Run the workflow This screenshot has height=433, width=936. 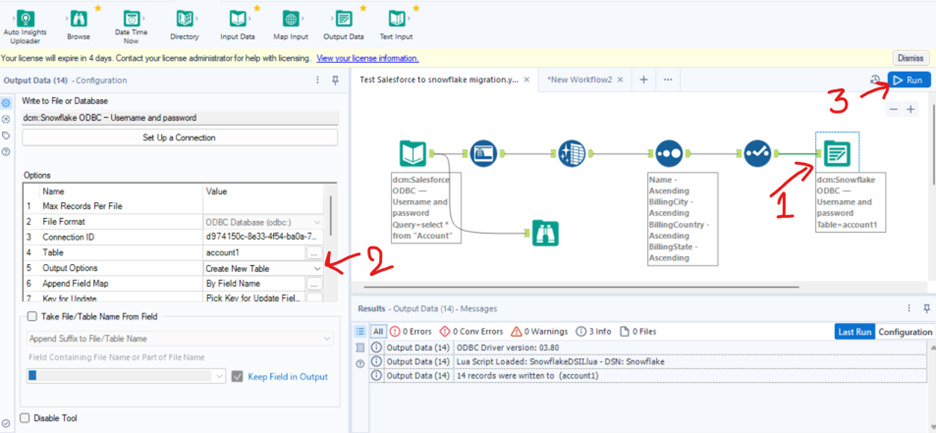[909, 80]
